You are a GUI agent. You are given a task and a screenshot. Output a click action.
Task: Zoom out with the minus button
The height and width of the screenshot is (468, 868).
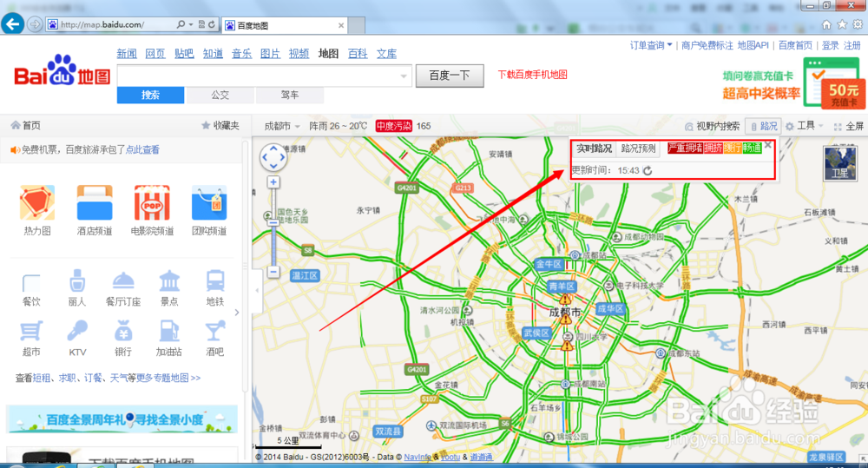click(273, 272)
